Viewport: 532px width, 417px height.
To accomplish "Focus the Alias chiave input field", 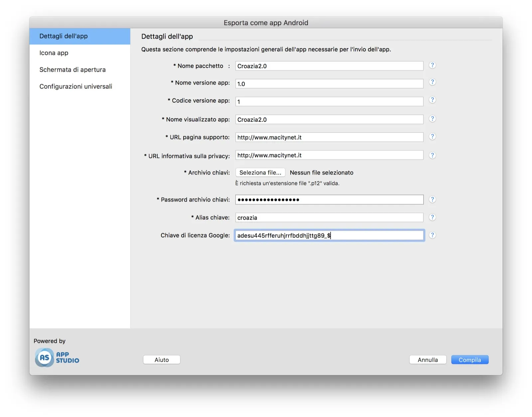I will (329, 218).
